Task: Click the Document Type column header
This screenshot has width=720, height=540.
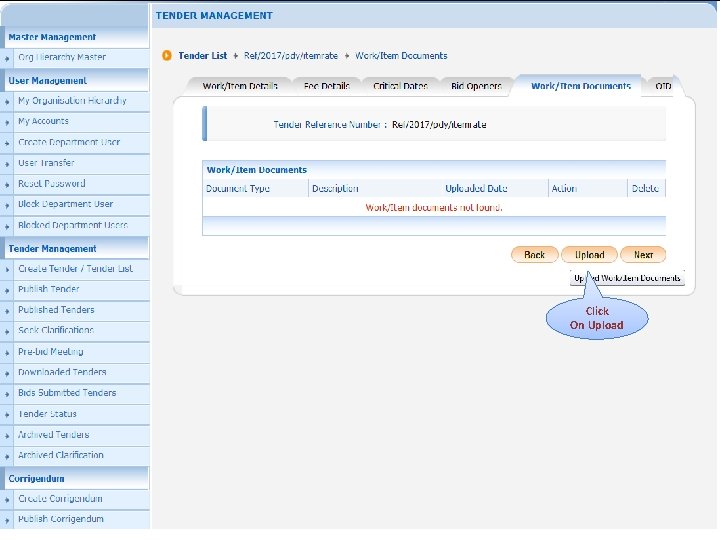Action: (237, 188)
